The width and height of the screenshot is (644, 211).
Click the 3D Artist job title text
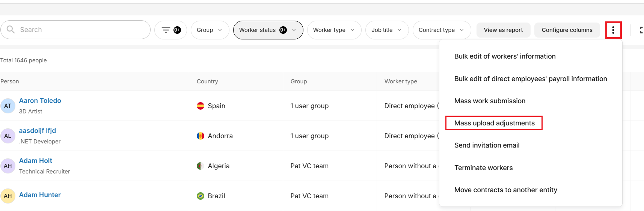click(x=30, y=112)
